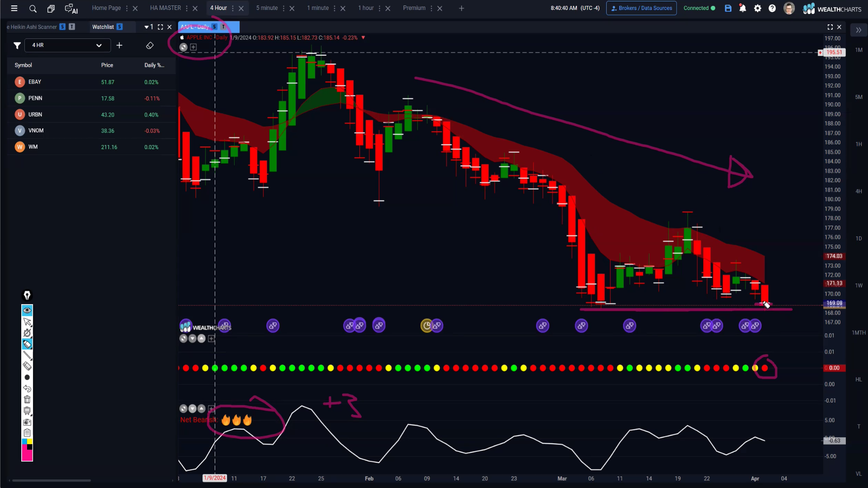
Task: Add a symbol with the watchlist plus icon
Action: [x=119, y=45]
